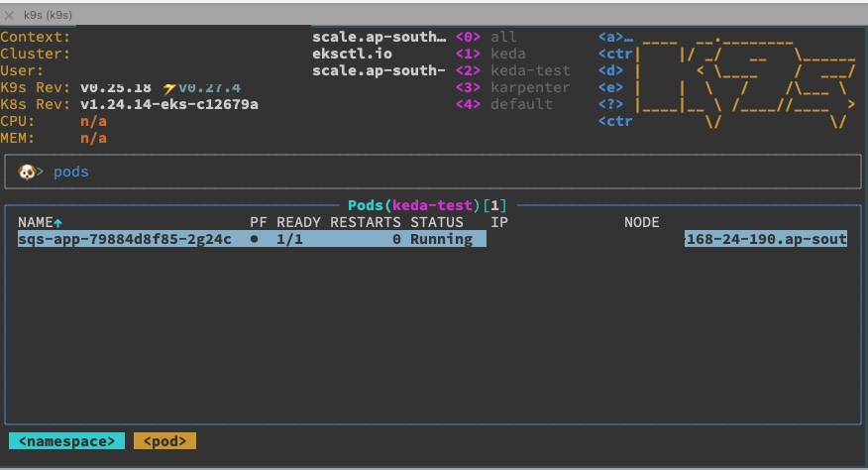This screenshot has width=868, height=470.
Task: Click the 1/1 ready value
Action: coord(289,239)
